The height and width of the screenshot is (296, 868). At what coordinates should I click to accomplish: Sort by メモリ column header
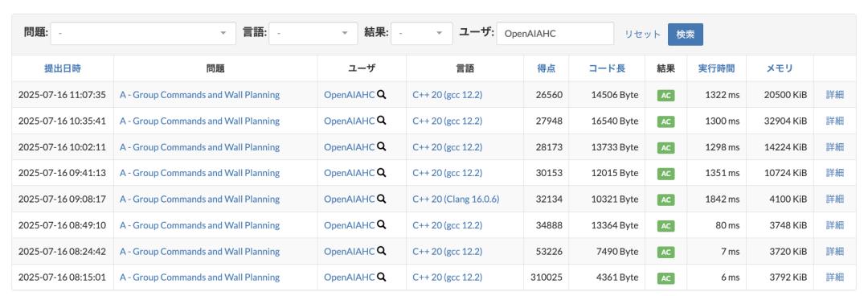(x=780, y=68)
